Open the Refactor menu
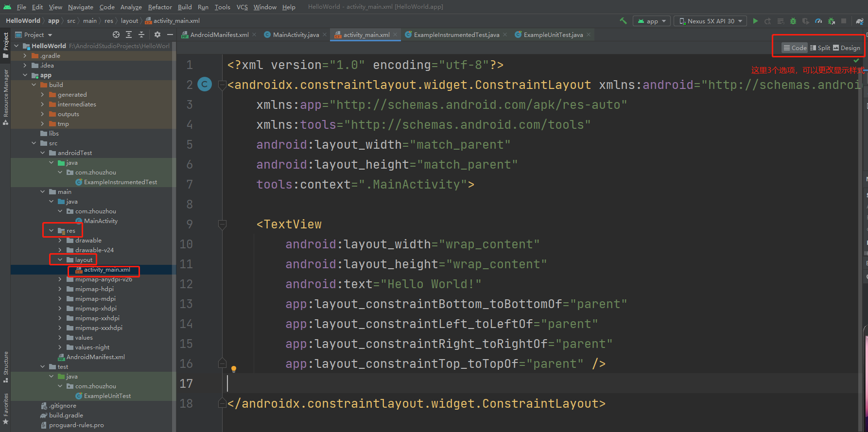 point(160,7)
